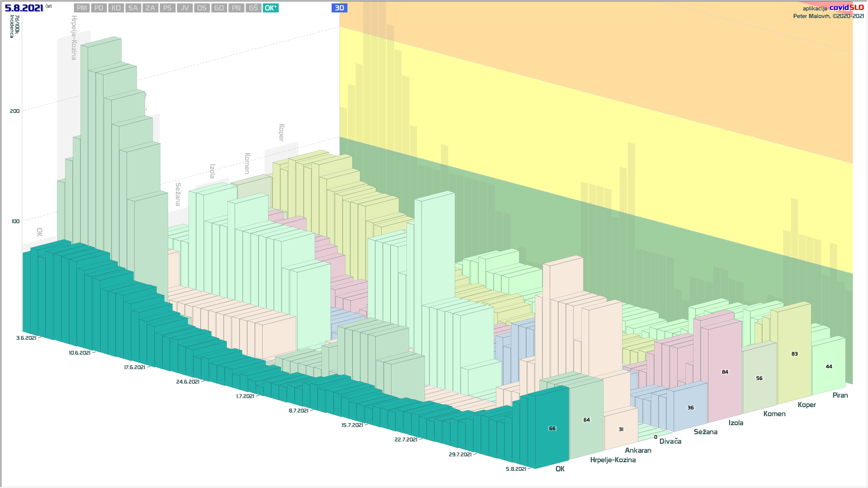Click the Hrpelje-Kozina bar showing 64

[x=586, y=420]
